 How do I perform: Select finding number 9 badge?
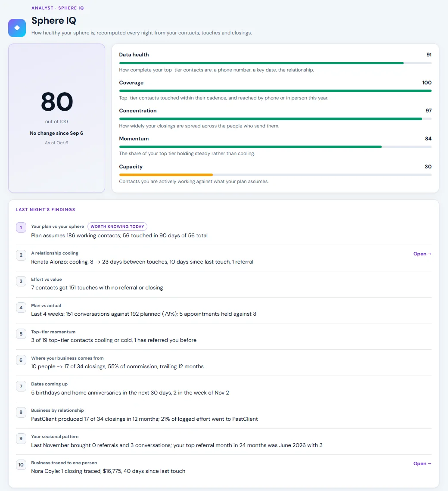(x=21, y=438)
